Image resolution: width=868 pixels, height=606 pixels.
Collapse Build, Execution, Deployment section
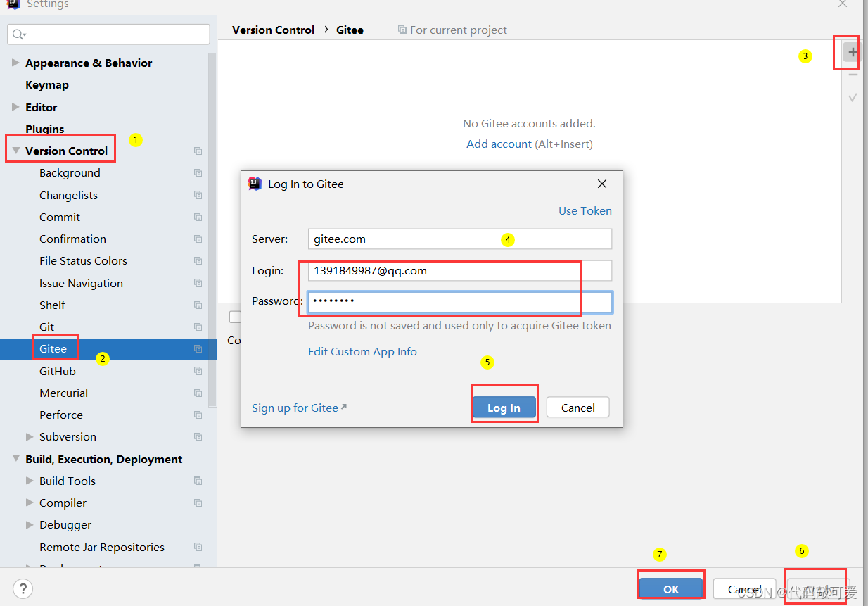[x=15, y=459]
